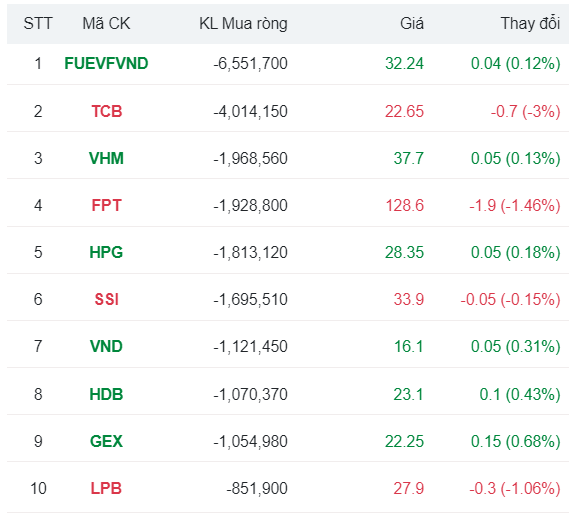Click the price 28.35 value
Image resolution: width=583 pixels, height=518 pixels.
[405, 252]
